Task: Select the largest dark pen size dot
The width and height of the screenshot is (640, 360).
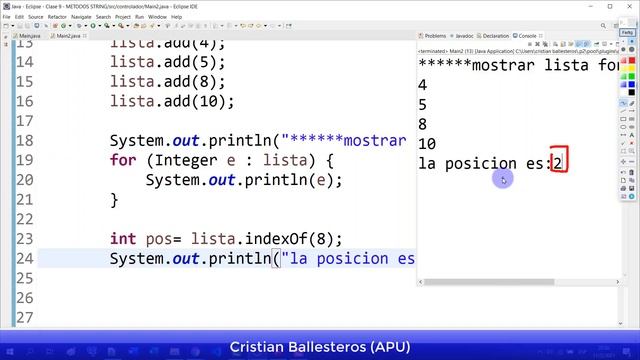Action: point(632,49)
